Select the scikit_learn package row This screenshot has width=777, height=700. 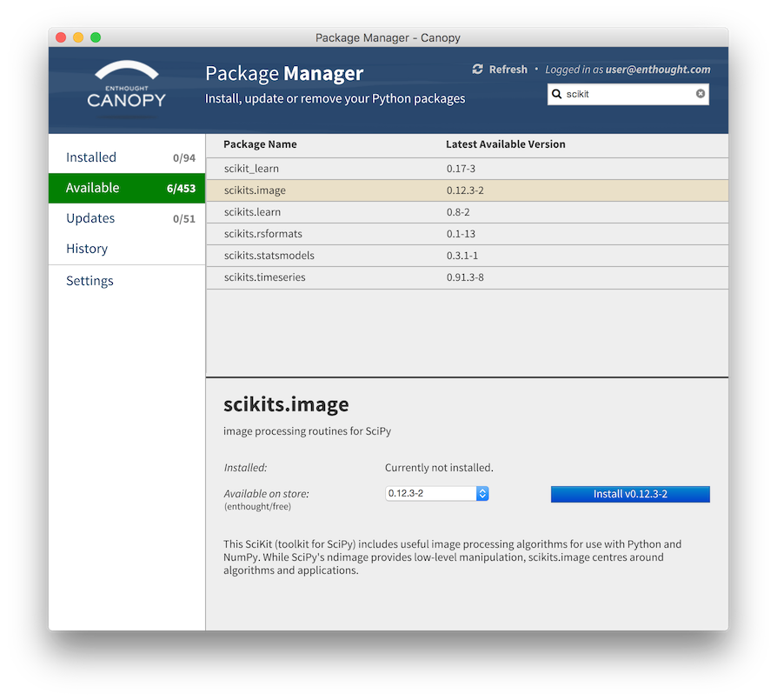(467, 169)
